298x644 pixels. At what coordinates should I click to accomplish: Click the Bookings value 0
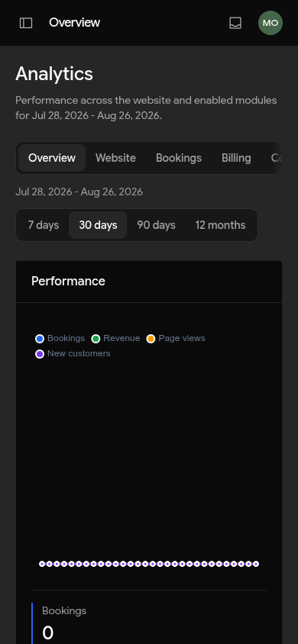click(47, 633)
